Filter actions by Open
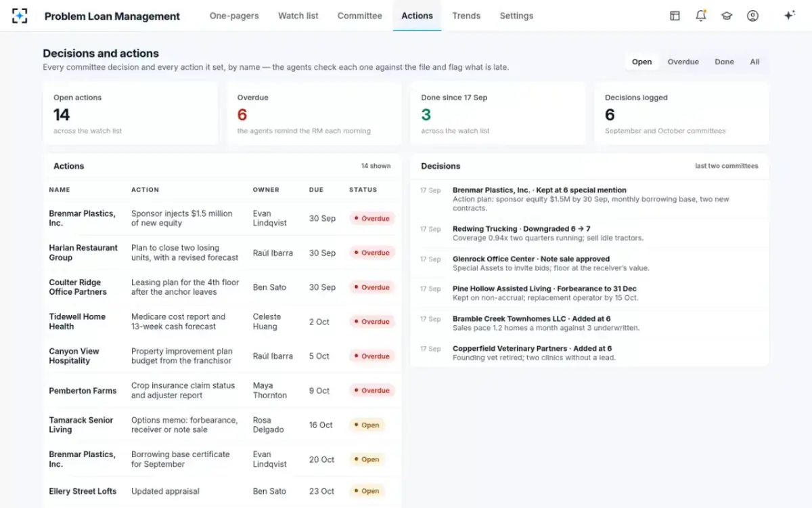The height and width of the screenshot is (508, 812). pyautogui.click(x=641, y=62)
